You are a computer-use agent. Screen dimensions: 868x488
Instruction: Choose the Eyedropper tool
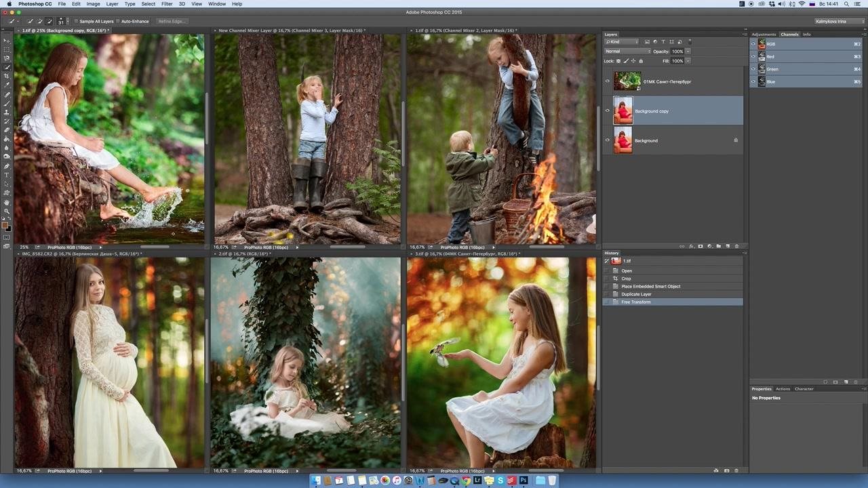7,85
